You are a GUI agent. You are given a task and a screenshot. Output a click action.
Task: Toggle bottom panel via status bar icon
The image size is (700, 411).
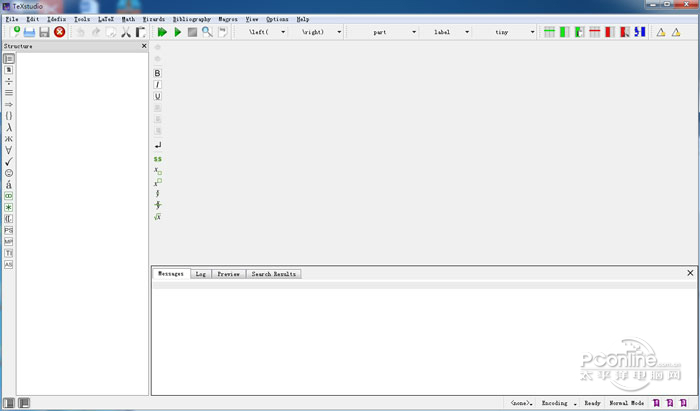tap(24, 403)
